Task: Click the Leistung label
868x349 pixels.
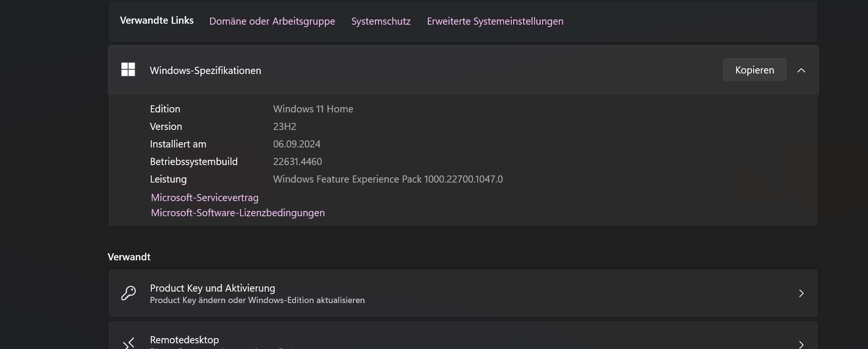Action: [168, 179]
